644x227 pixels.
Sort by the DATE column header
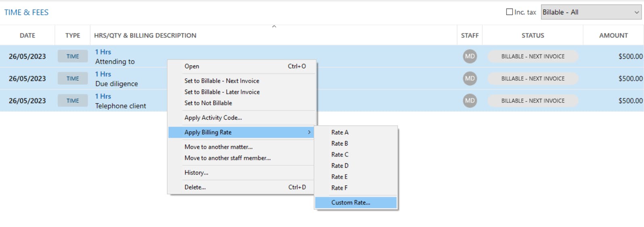tap(27, 35)
